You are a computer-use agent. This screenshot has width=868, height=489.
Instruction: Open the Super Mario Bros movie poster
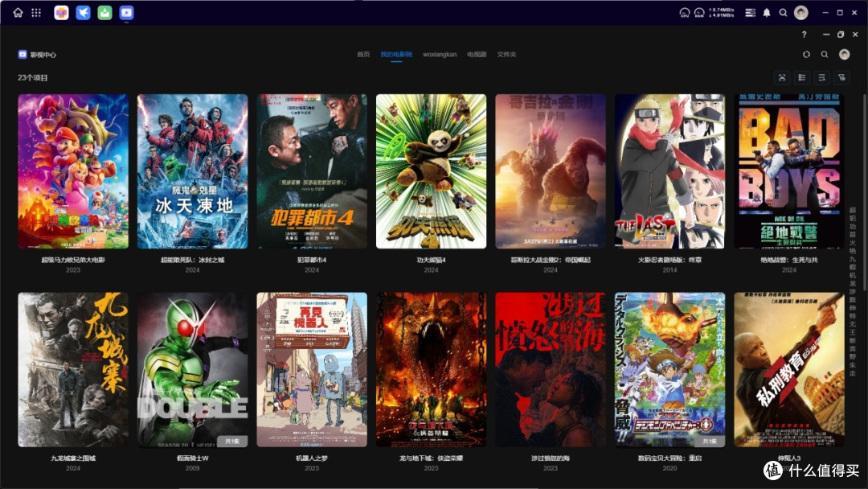pos(73,171)
